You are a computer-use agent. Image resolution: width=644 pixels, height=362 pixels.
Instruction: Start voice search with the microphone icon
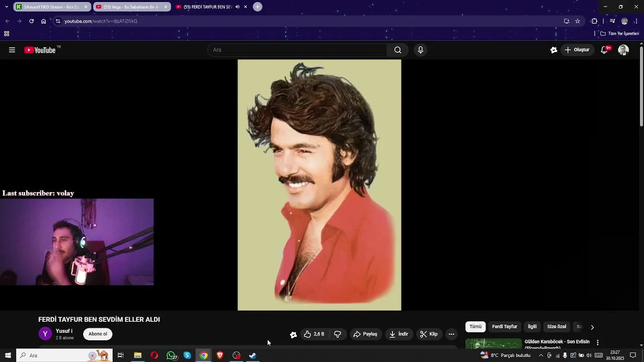[421, 50]
